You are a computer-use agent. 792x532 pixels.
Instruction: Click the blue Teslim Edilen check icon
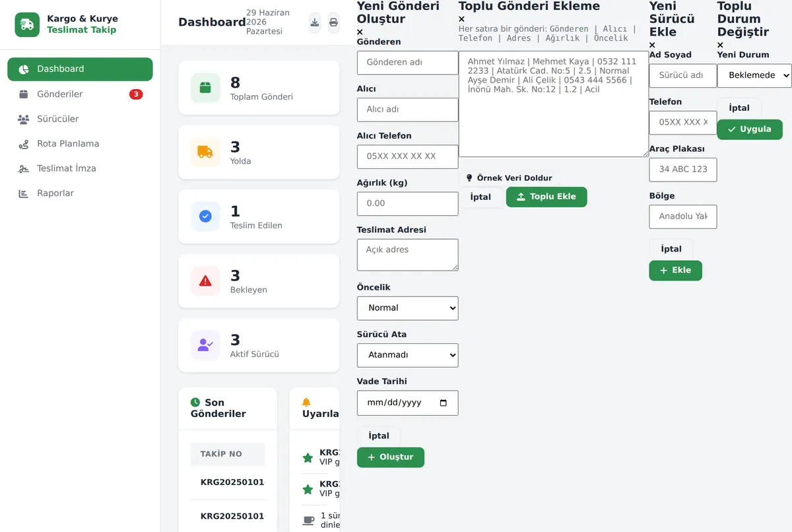coord(205,216)
